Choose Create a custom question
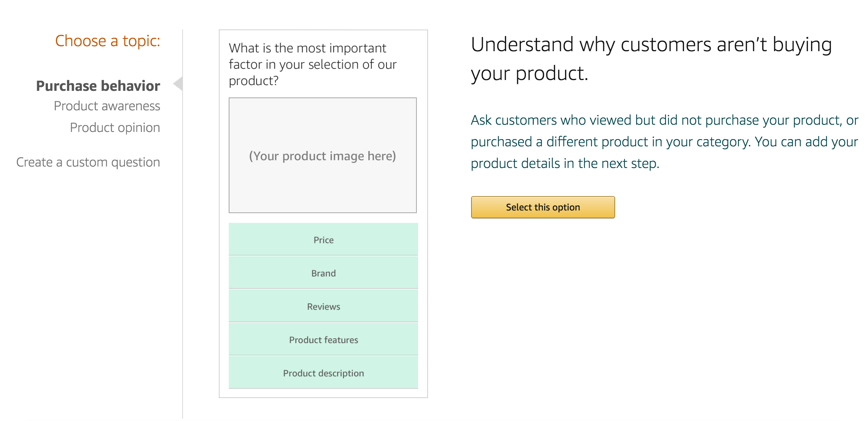868x421 pixels. point(88,162)
